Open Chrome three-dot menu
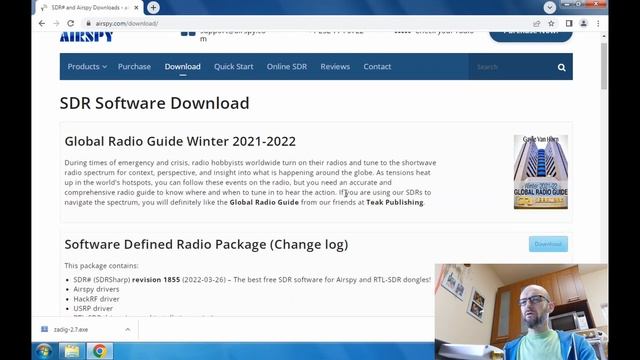 click(x=598, y=23)
